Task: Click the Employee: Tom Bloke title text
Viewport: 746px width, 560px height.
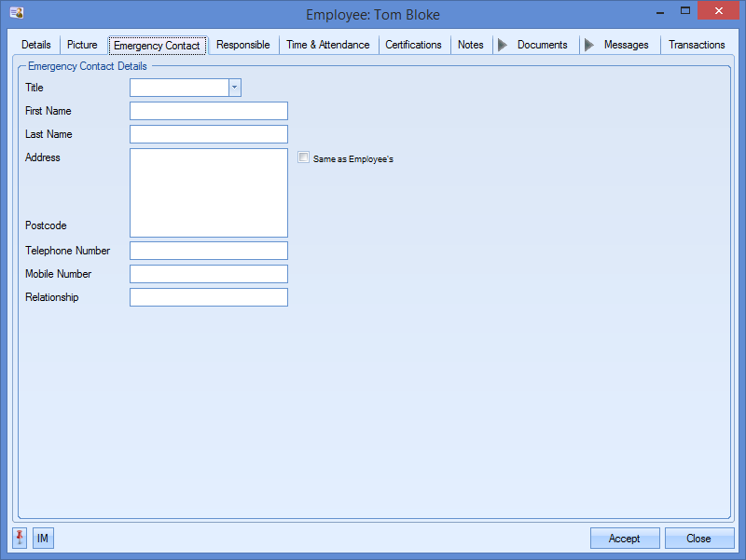Action: [373, 15]
